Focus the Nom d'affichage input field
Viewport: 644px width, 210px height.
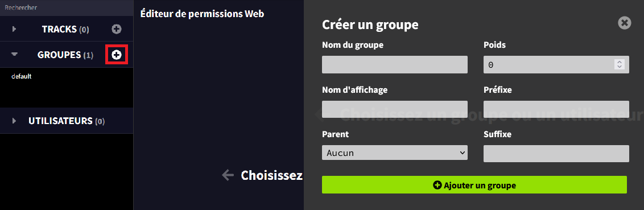click(395, 109)
